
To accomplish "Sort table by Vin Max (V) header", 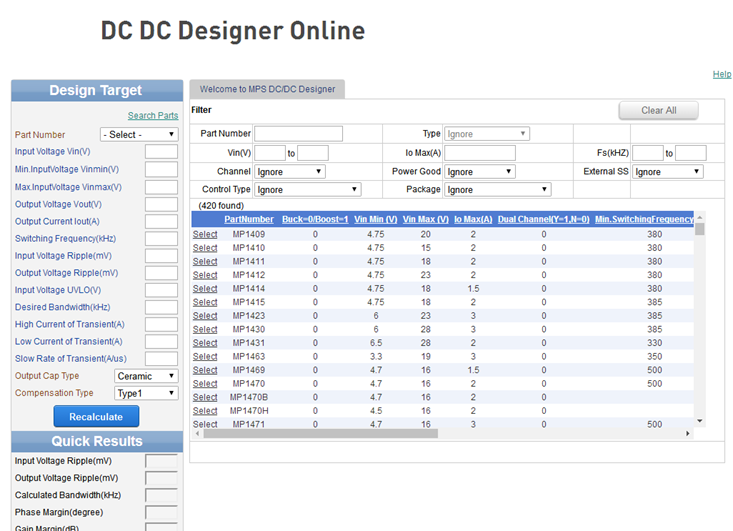I will [425, 219].
